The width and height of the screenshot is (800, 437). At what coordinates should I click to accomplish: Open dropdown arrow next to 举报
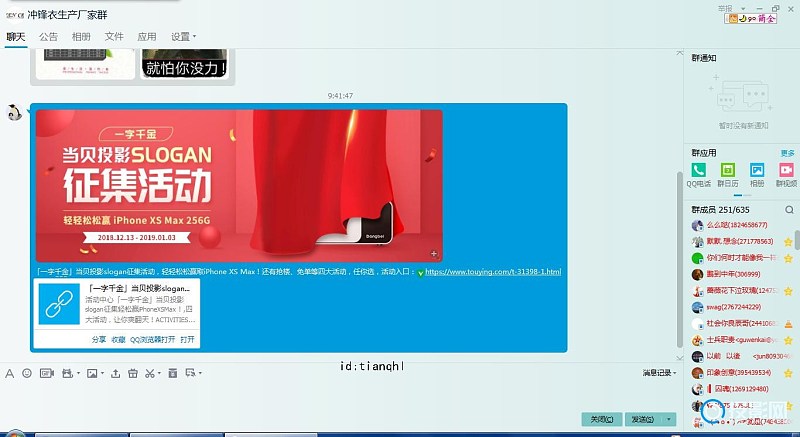coord(743,9)
